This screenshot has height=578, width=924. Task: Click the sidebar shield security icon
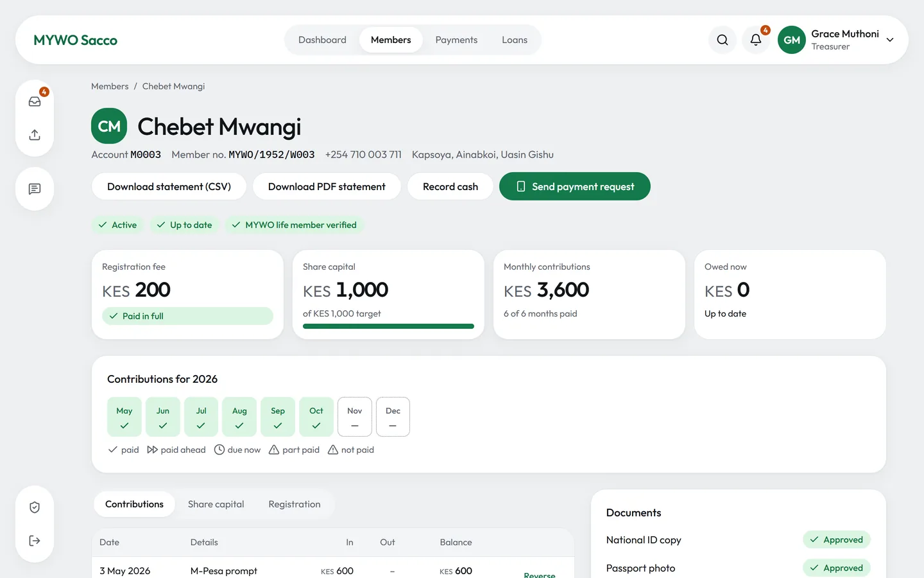pos(35,507)
